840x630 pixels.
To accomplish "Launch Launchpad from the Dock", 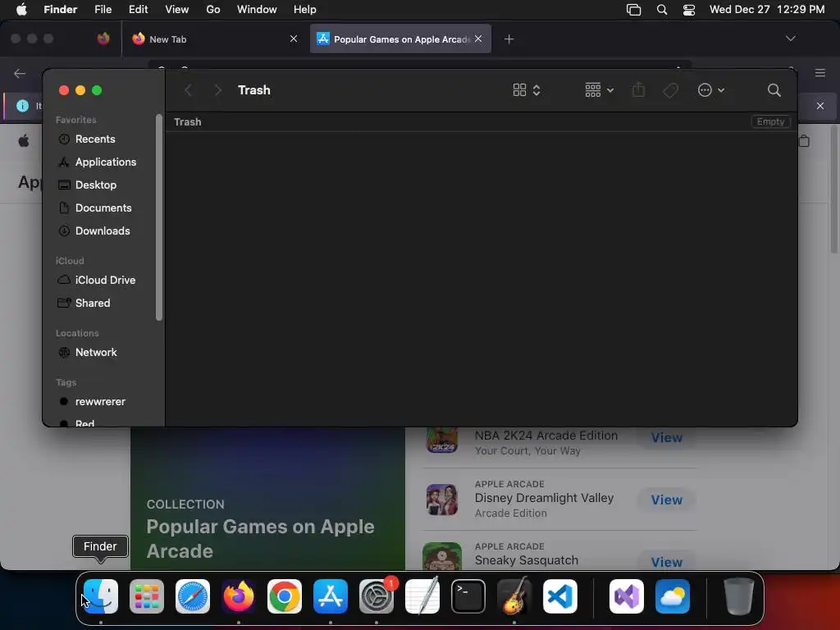I will coord(147,596).
